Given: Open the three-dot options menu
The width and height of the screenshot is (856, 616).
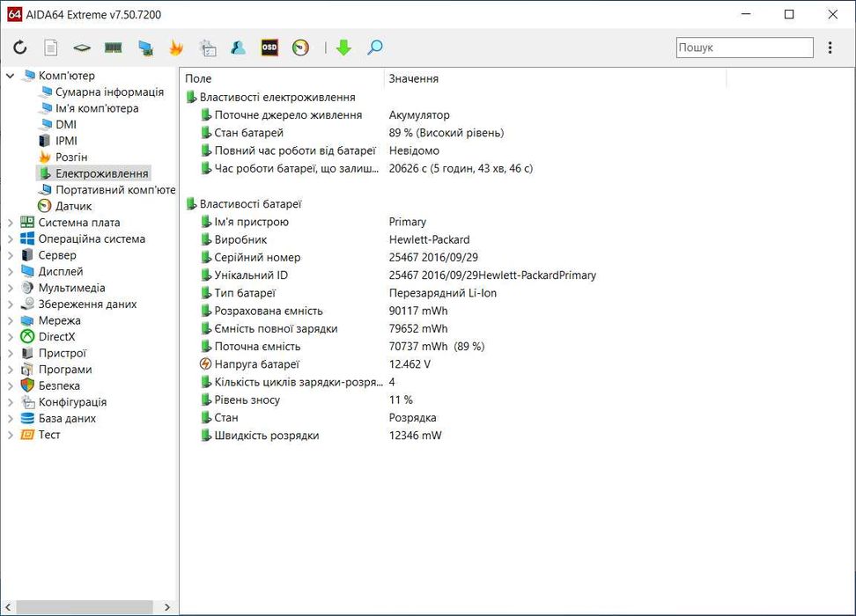Looking at the screenshot, I should point(830,48).
